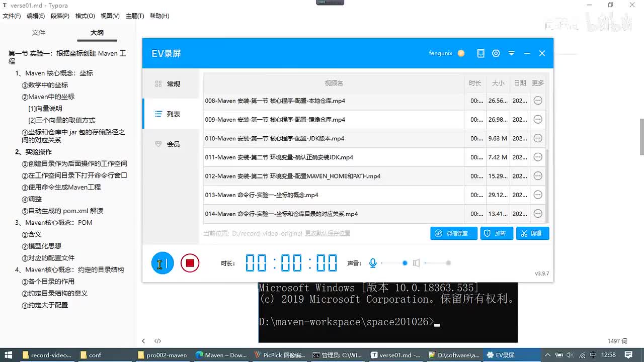Viewport: 644px width, 362px height.
Task: Switch Typora sidebar to 文件 tab
Action: pyautogui.click(x=39, y=33)
